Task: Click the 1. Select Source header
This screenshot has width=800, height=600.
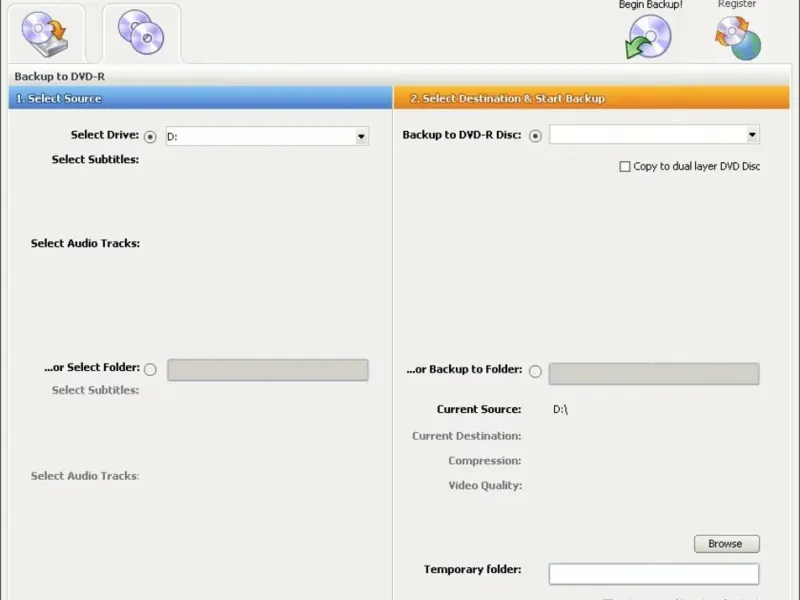Action: click(x=201, y=97)
